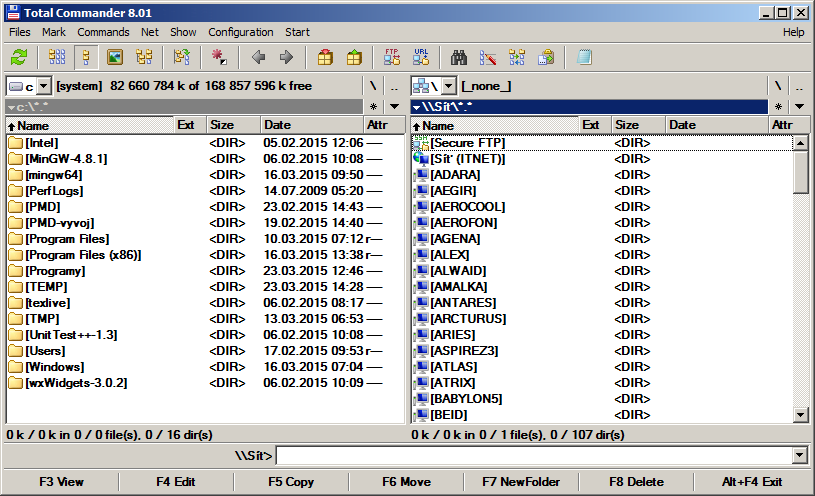
Task: Focus the command line input field
Action: [535, 455]
